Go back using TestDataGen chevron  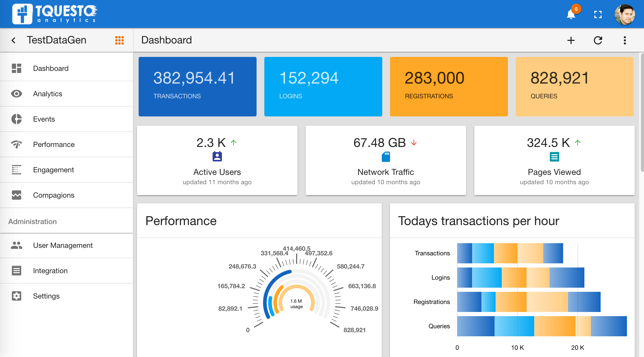point(14,40)
